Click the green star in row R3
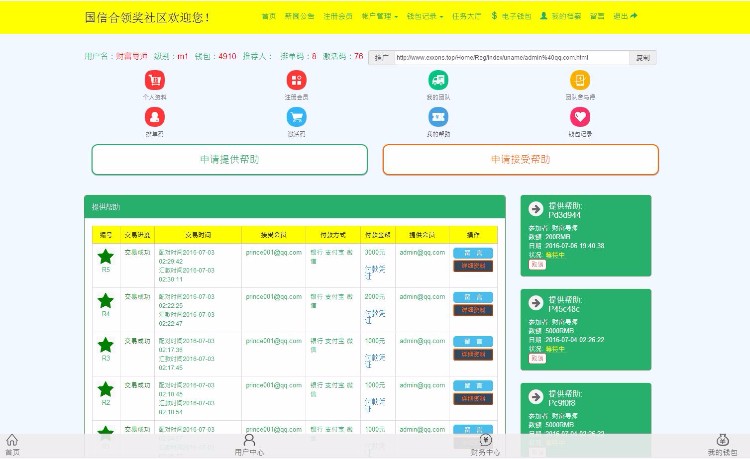750x459 pixels. (106, 345)
